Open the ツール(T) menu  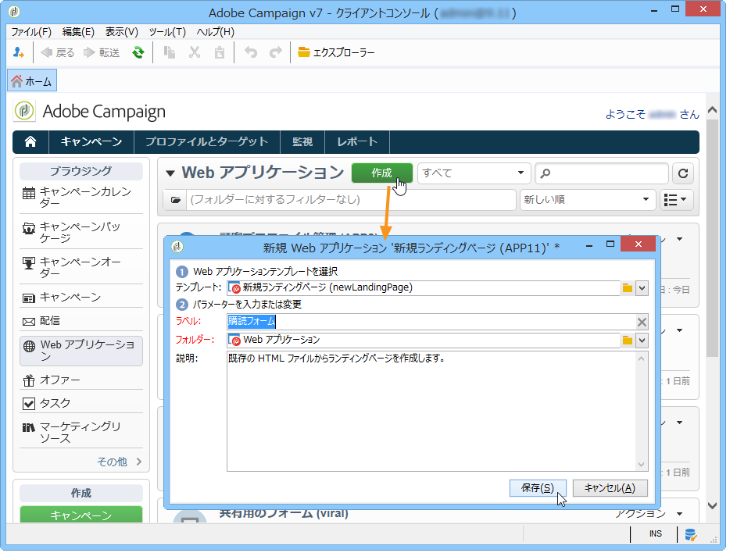click(167, 32)
